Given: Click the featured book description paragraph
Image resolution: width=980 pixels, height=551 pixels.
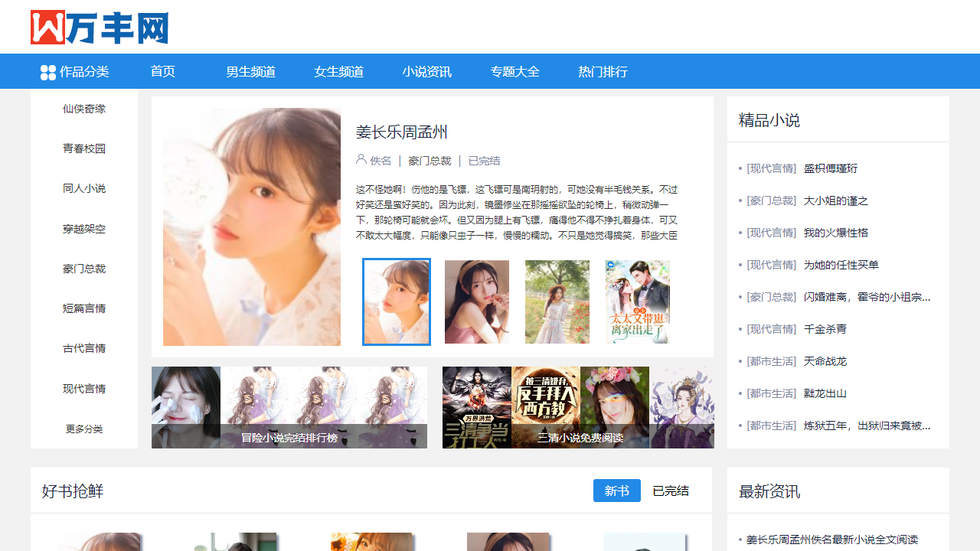Looking at the screenshot, I should [517, 212].
